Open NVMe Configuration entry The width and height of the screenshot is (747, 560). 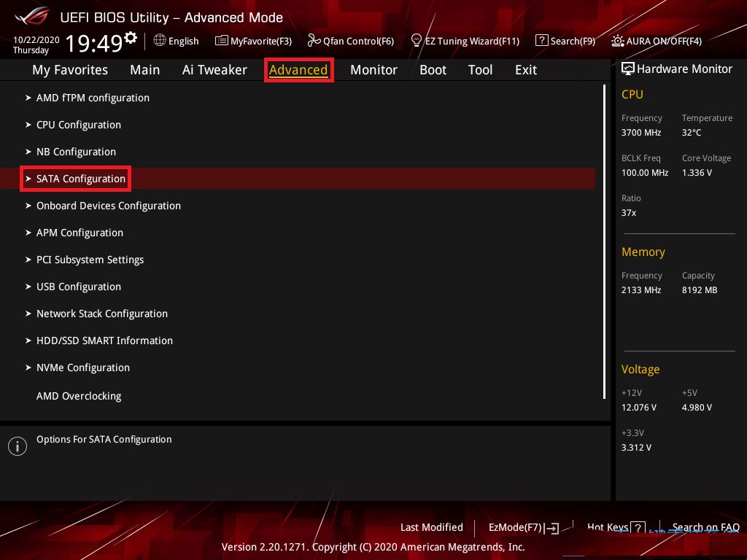pyautogui.click(x=83, y=367)
